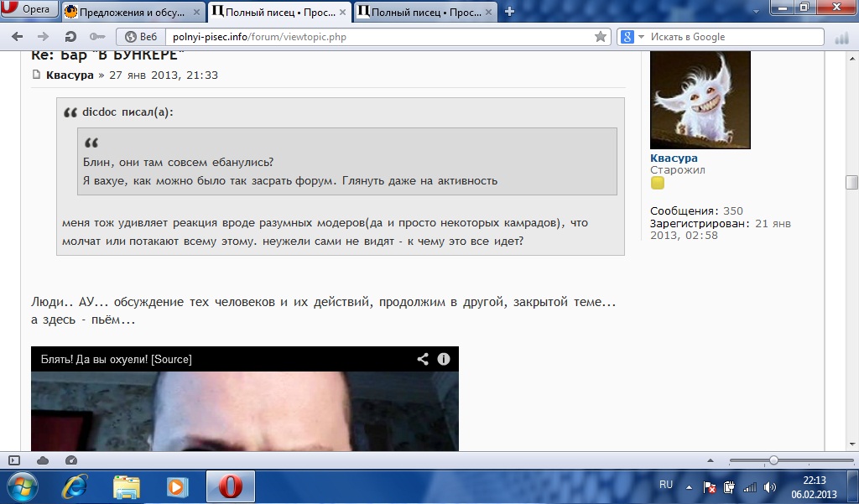
Task: Play the embedded video frame
Action: coord(244,411)
